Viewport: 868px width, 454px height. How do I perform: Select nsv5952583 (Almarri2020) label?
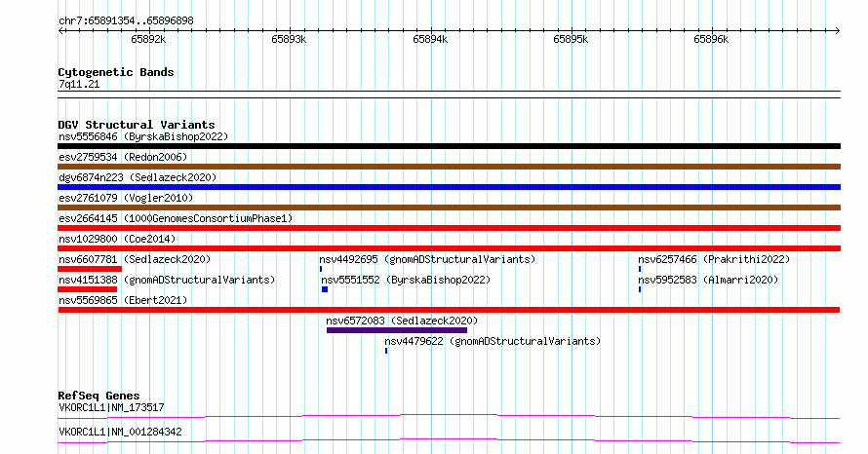[x=708, y=280]
